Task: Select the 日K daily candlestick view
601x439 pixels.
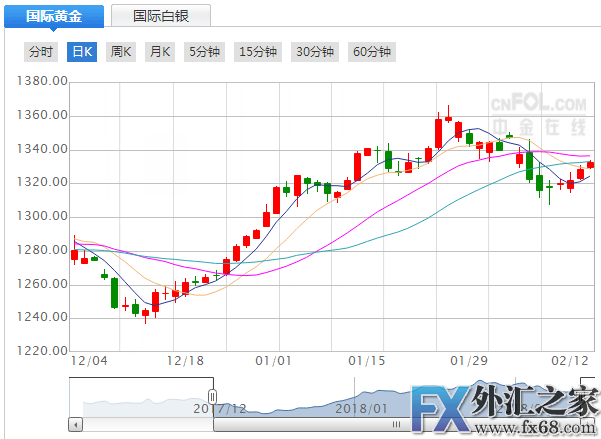Action: 81,52
